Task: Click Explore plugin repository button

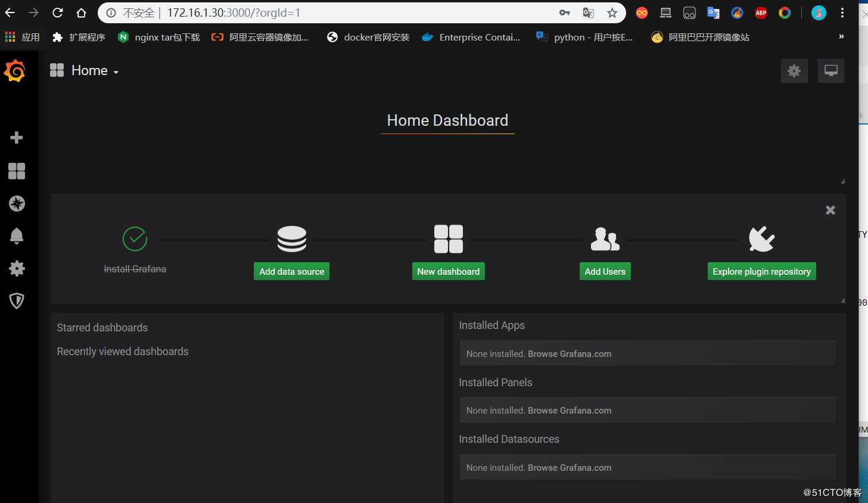Action: click(x=762, y=271)
